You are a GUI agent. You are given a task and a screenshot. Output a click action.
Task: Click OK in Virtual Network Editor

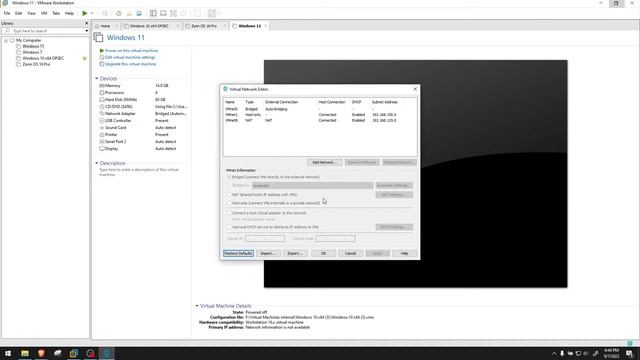pyautogui.click(x=323, y=253)
